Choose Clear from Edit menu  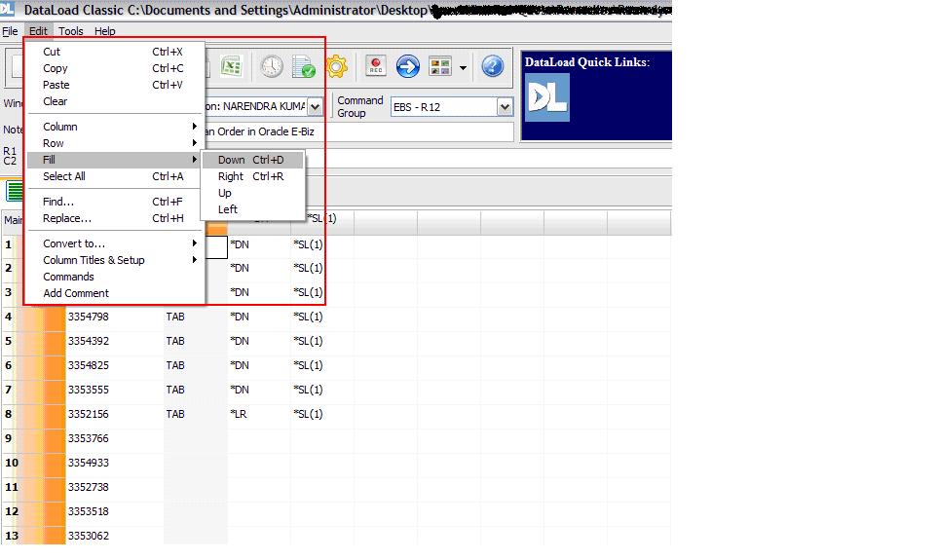[x=114, y=101]
